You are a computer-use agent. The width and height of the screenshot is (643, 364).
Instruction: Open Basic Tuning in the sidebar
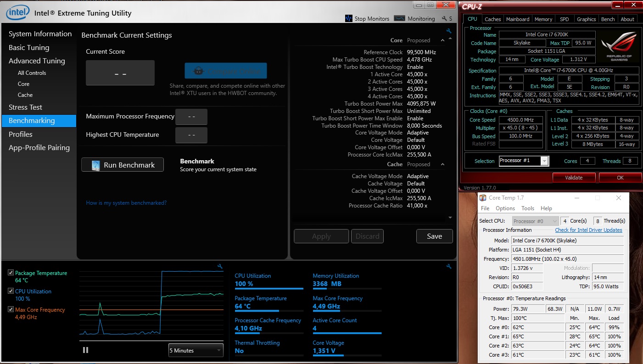click(x=29, y=48)
